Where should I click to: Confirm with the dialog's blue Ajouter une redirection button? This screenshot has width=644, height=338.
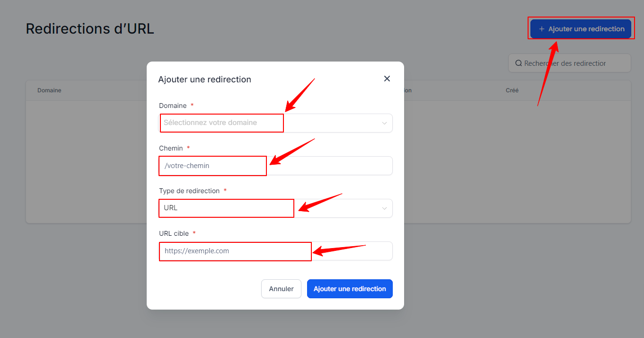[350, 289]
